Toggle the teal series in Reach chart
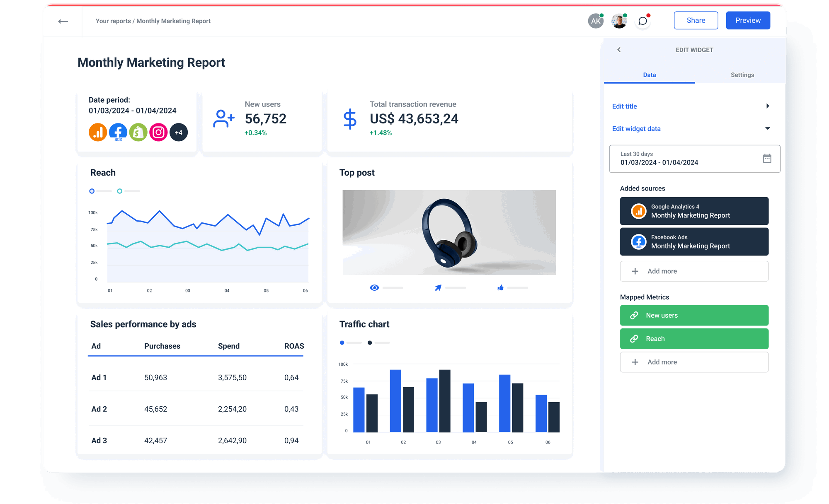 pos(120,191)
